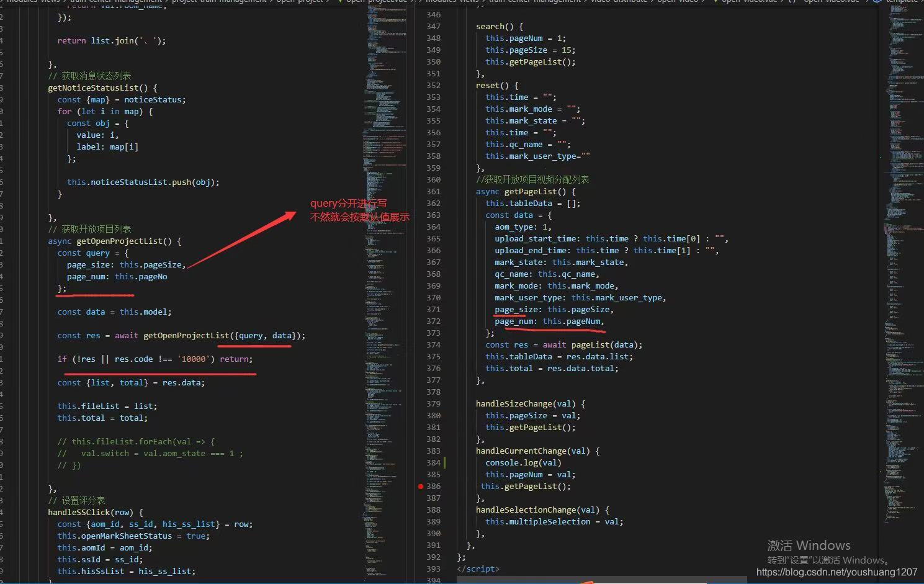Click the commented 'this.fileList.forEach' line

136,442
